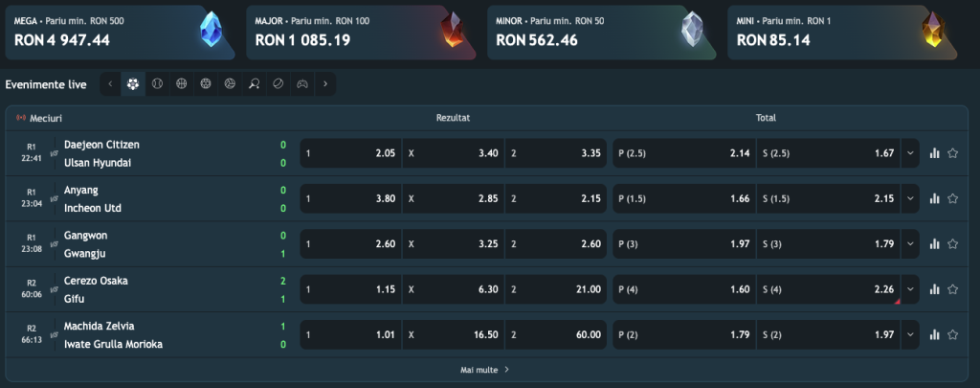Bet on Ulsan Hyundai win at 3.35
Viewport: 980px width, 388px height.
[x=556, y=153]
